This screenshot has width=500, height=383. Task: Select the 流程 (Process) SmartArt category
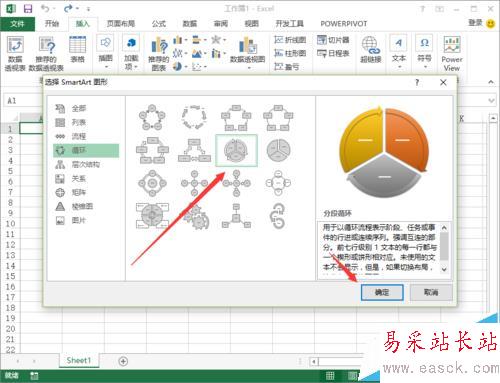[x=86, y=136]
